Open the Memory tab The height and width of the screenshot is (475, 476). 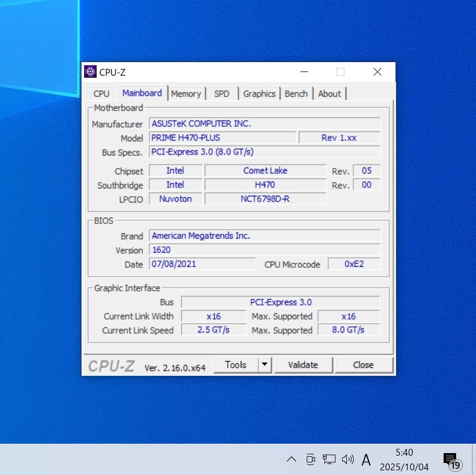185,94
